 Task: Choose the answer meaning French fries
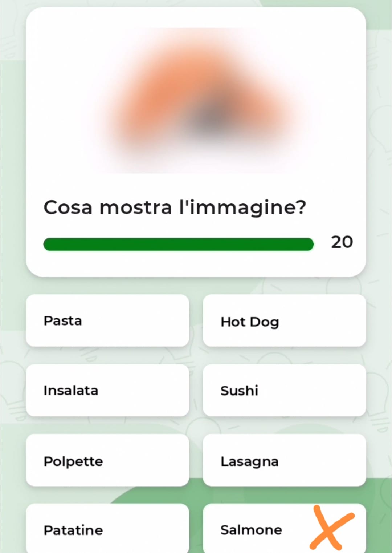click(107, 529)
